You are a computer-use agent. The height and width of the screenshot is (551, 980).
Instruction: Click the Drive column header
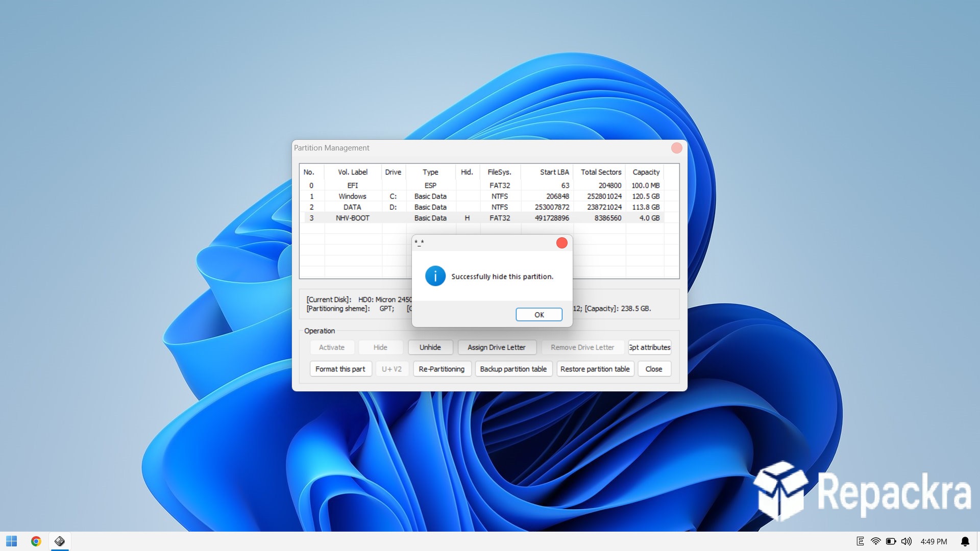[x=393, y=172]
